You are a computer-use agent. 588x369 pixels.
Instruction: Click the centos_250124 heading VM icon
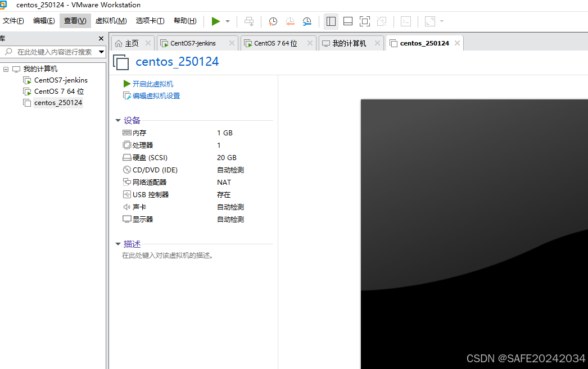point(121,62)
